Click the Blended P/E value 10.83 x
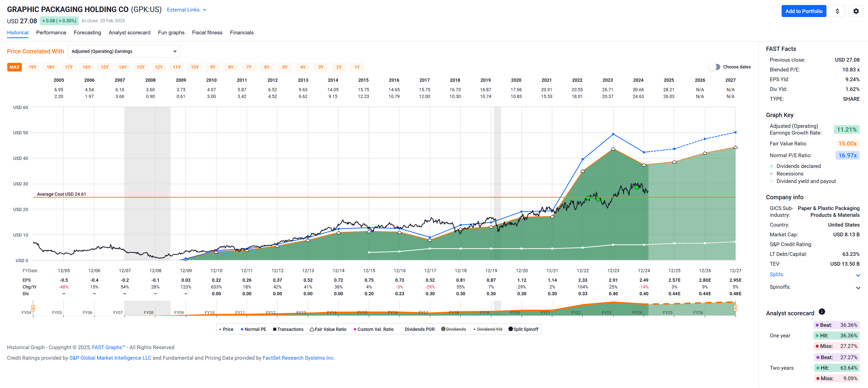868x388 pixels. tap(851, 70)
